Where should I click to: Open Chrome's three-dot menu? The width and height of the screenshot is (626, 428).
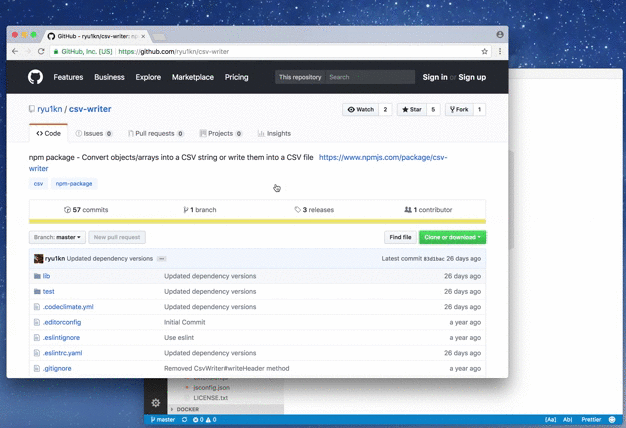(500, 52)
